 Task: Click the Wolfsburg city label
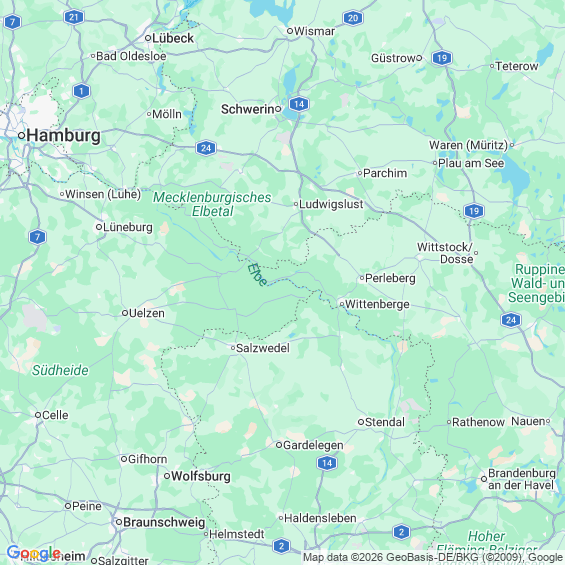coord(201,476)
